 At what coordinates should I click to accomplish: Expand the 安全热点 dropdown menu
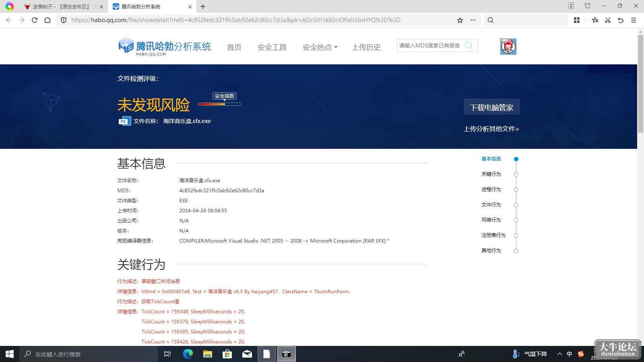click(320, 47)
